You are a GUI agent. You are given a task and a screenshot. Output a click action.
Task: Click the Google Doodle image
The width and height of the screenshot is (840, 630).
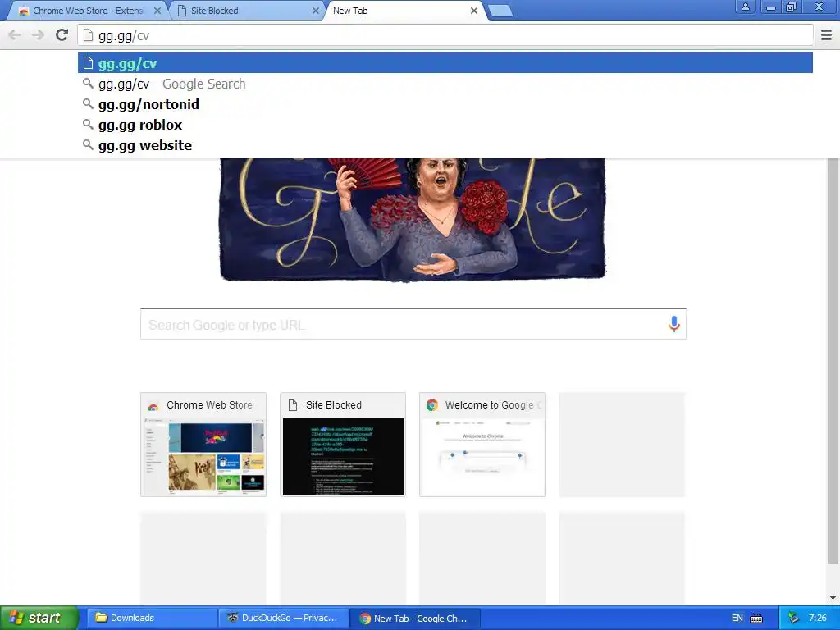(413, 218)
